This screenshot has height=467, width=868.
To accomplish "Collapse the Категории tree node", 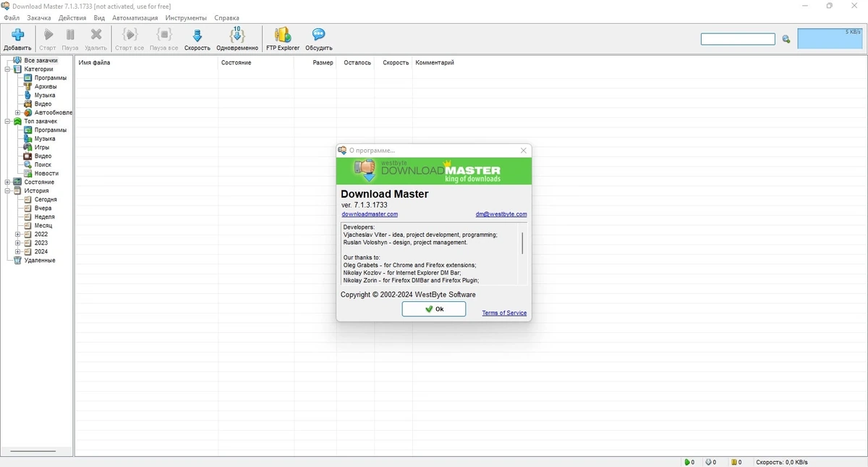I will pos(7,70).
